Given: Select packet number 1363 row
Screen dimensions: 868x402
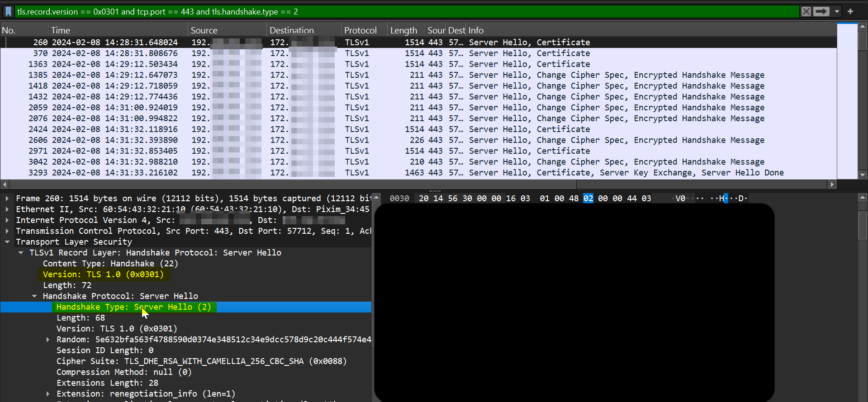Looking at the screenshot, I should click(x=418, y=64).
